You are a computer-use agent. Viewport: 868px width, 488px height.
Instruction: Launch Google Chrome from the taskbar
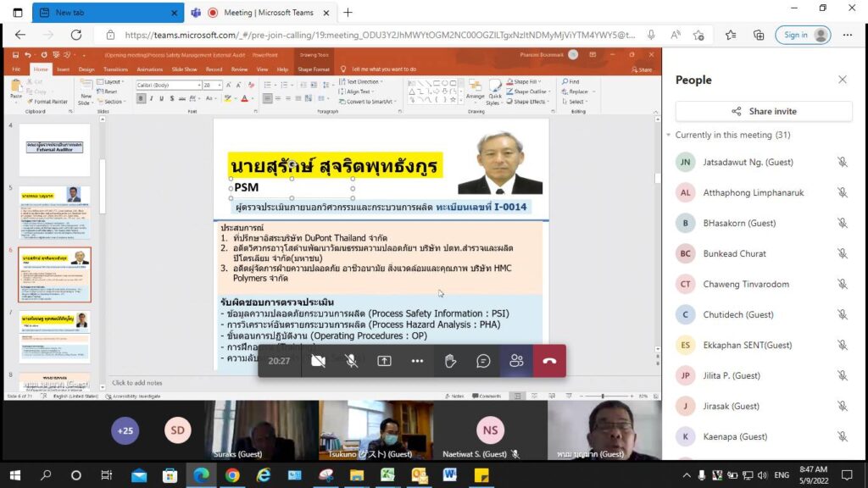pyautogui.click(x=232, y=475)
